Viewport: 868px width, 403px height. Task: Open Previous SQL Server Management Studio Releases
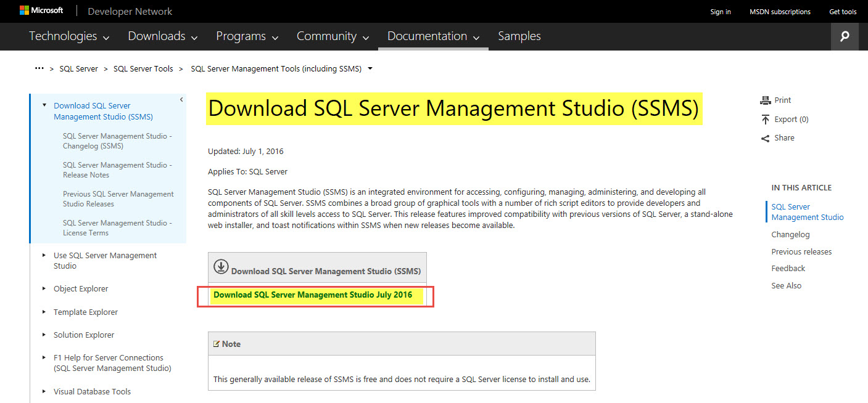[118, 199]
